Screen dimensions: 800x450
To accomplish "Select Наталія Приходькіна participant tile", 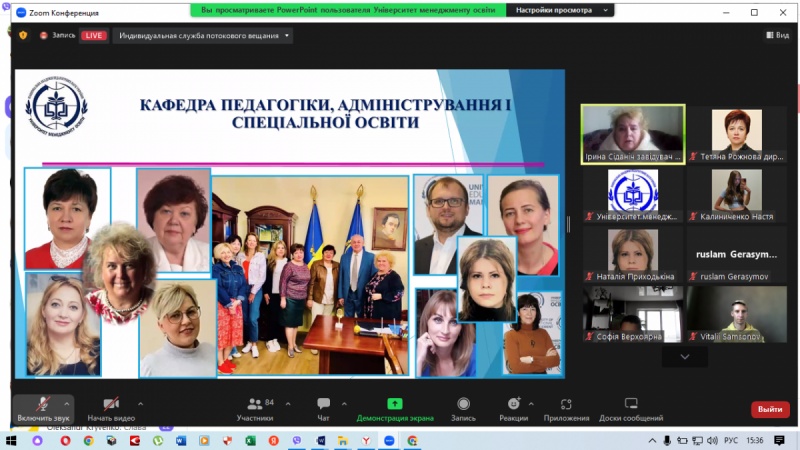I will (633, 254).
